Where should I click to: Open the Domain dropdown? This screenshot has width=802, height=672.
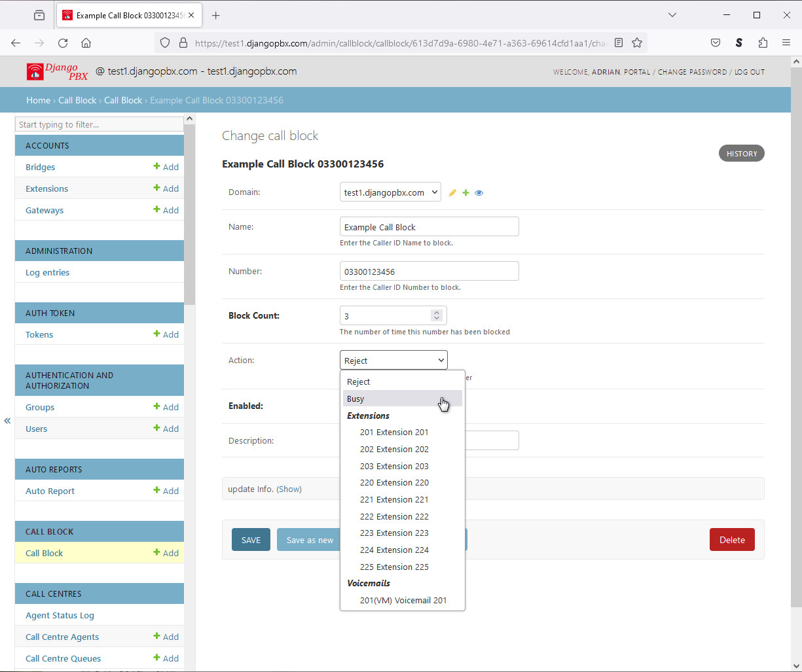click(390, 192)
